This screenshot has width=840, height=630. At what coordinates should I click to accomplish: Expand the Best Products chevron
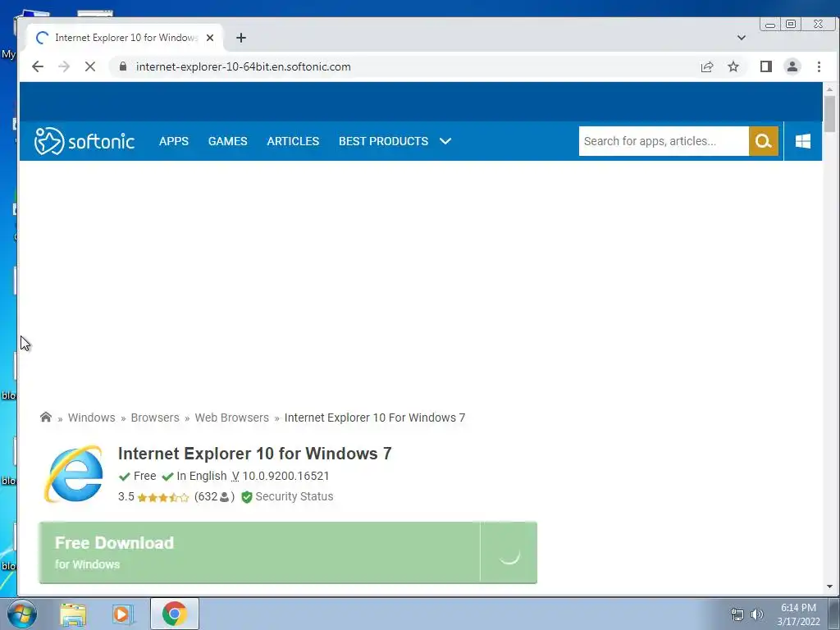[445, 141]
